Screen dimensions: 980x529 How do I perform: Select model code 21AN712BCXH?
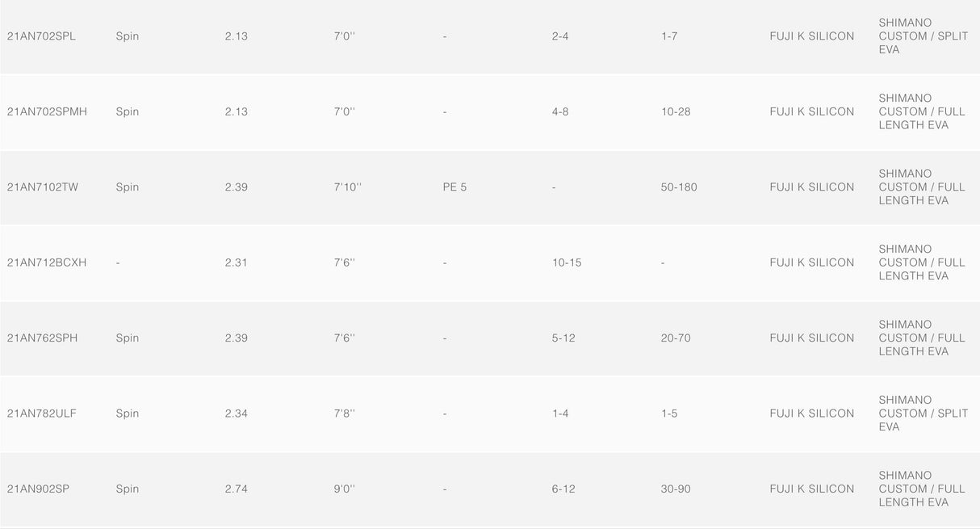click(x=47, y=262)
